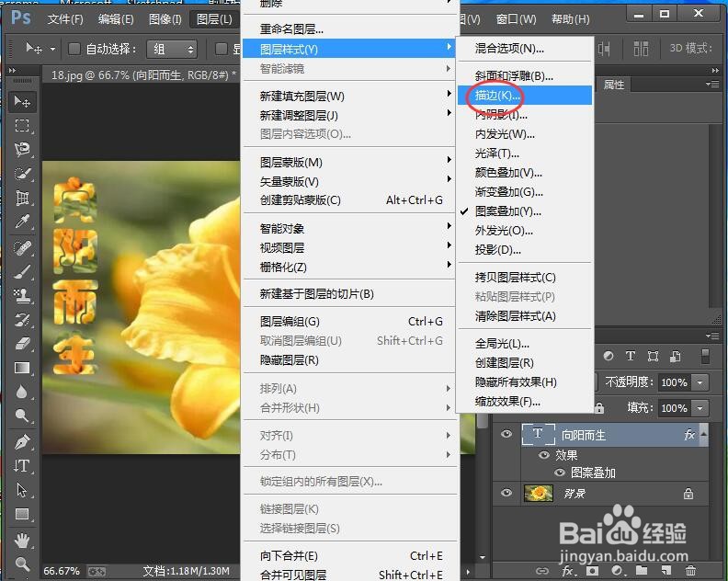Choose 描边(K)... from layer style submenu

(525, 96)
